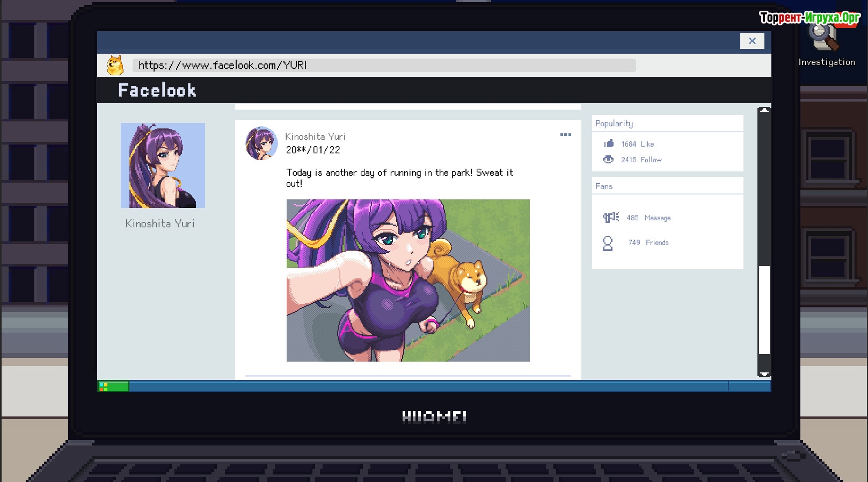Click the 749 Friends label

pyautogui.click(x=648, y=243)
